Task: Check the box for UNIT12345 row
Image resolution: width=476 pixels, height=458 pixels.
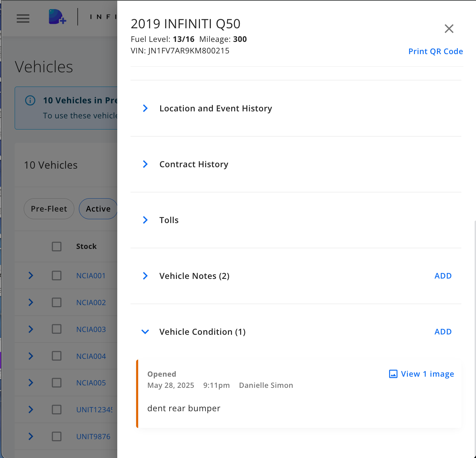Action: (57, 409)
